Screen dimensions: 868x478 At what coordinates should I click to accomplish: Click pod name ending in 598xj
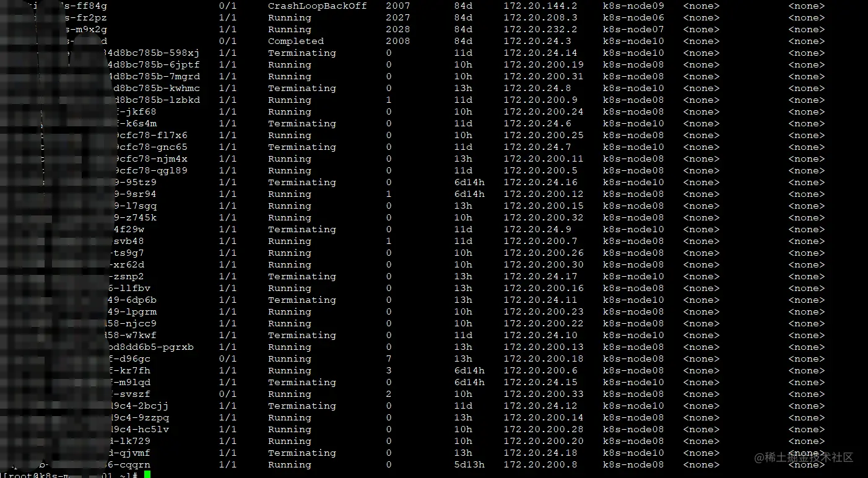click(153, 53)
